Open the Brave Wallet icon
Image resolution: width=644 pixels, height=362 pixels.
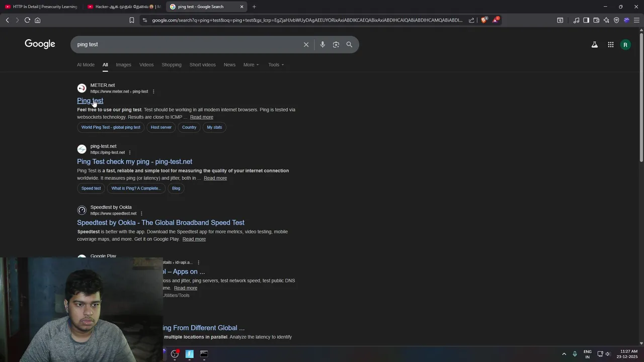[596, 20]
